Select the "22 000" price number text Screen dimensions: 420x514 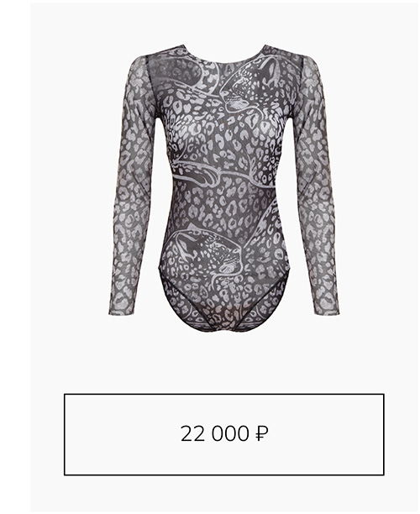[x=215, y=433]
